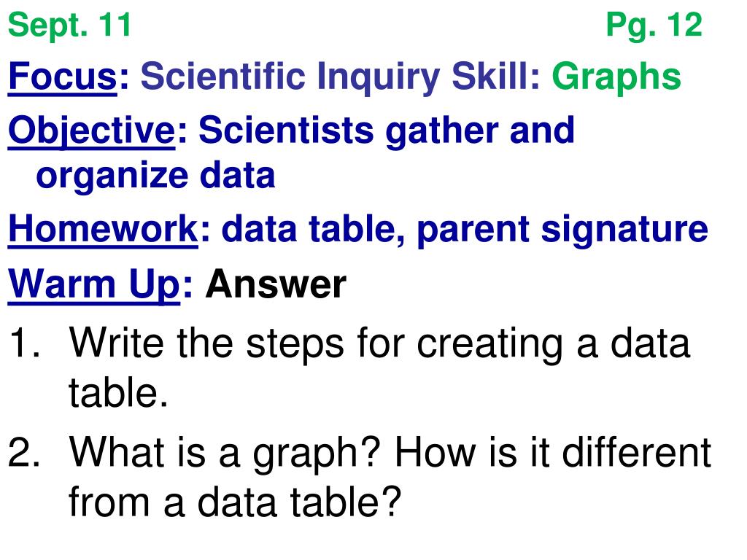747x560 pixels.
Task: Click 'organize data' text line
Action: [x=156, y=177]
